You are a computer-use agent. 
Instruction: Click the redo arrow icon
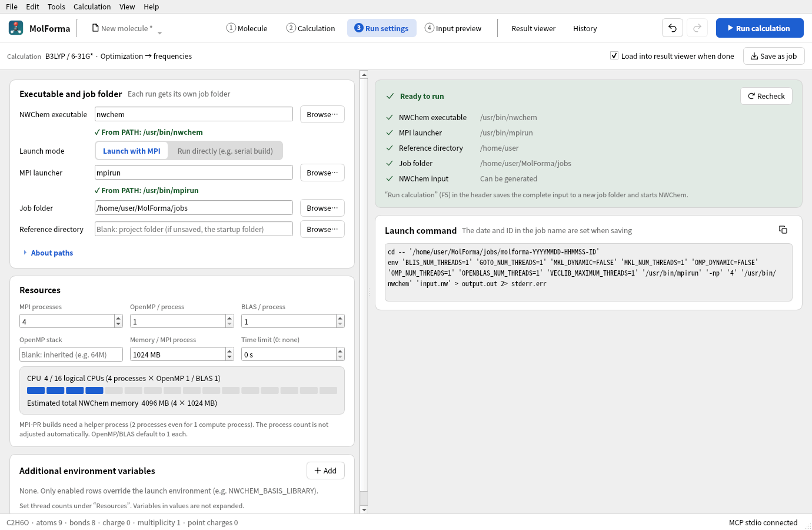tap(697, 28)
